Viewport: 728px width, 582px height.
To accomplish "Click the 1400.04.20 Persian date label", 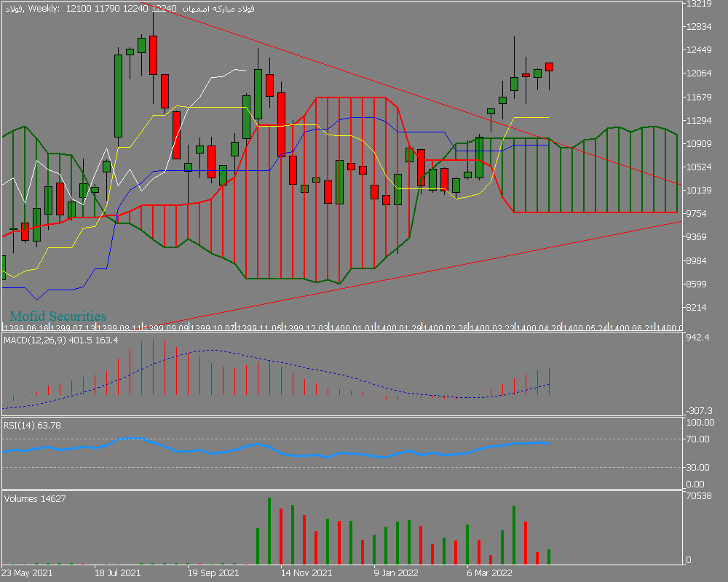I will click(x=539, y=327).
